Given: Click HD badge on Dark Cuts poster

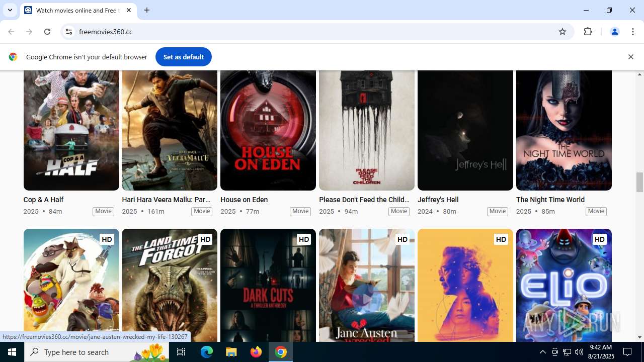Looking at the screenshot, I should coord(304,239).
